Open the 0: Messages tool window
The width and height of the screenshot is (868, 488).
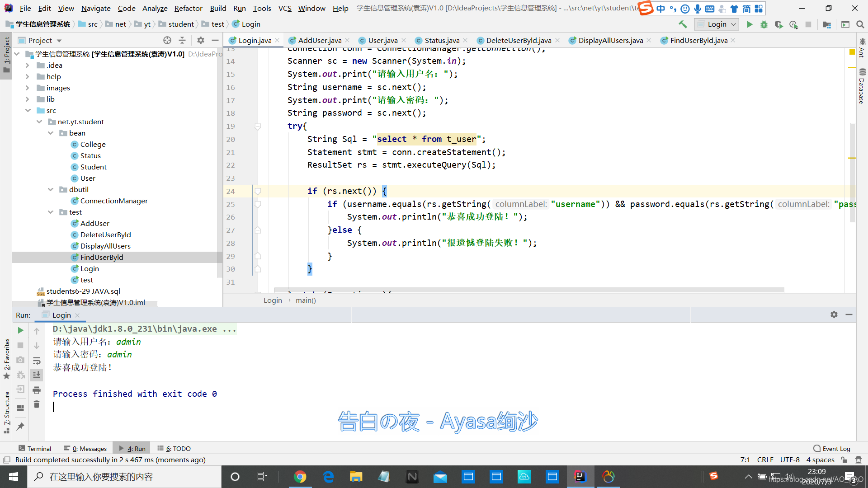[85, 449]
